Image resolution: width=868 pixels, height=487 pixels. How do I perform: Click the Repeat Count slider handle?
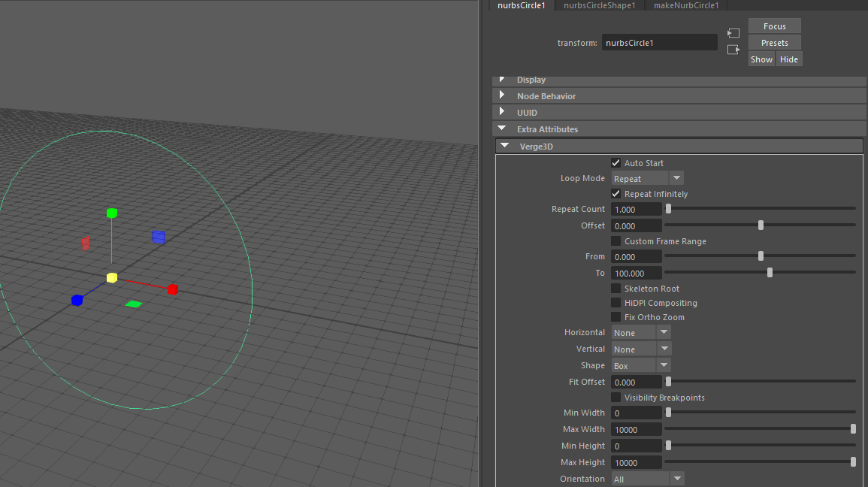[668, 209]
